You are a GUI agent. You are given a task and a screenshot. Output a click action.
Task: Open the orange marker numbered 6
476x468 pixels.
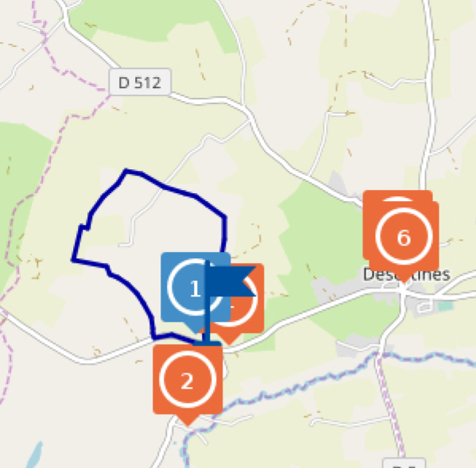(404, 238)
